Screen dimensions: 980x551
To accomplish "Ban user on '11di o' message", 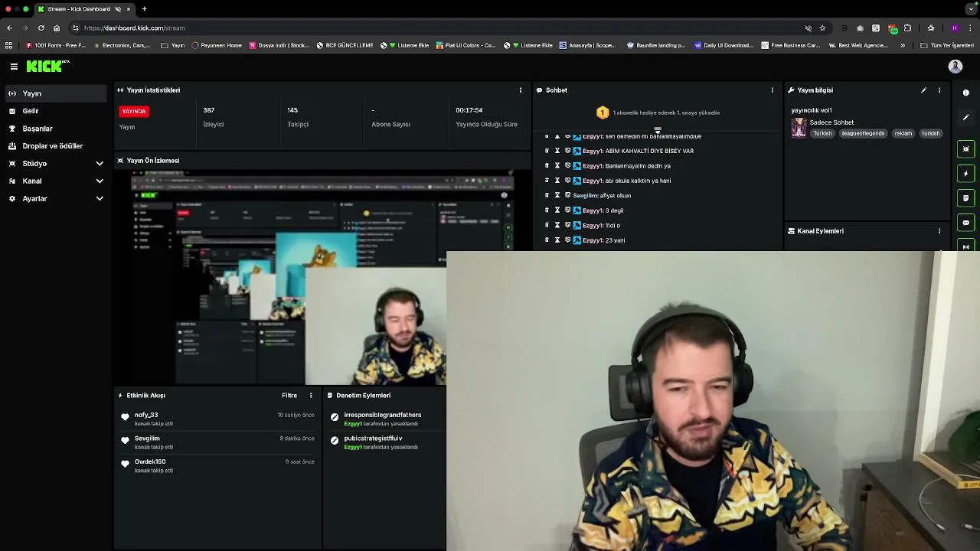I will click(567, 226).
